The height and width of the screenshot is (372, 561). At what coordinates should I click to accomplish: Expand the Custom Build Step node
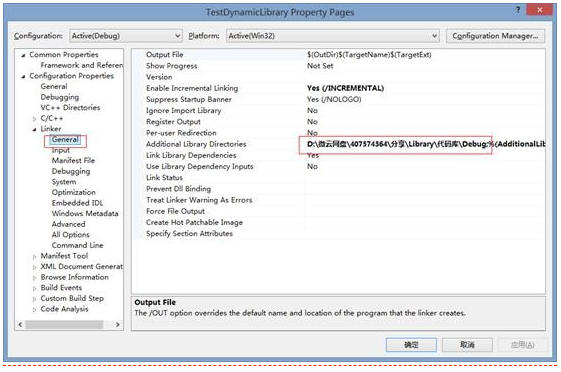coord(34,299)
